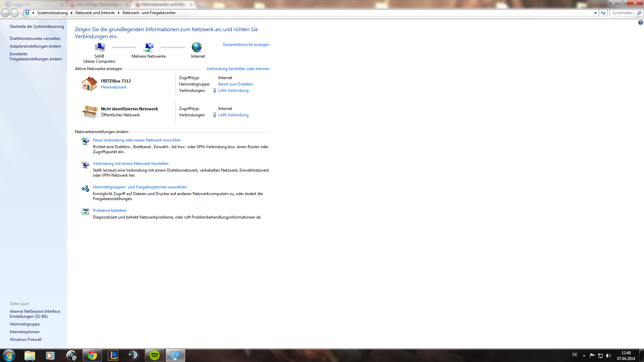Click the SAMI computer icon
Screen dimensions: 644x362
click(100, 47)
